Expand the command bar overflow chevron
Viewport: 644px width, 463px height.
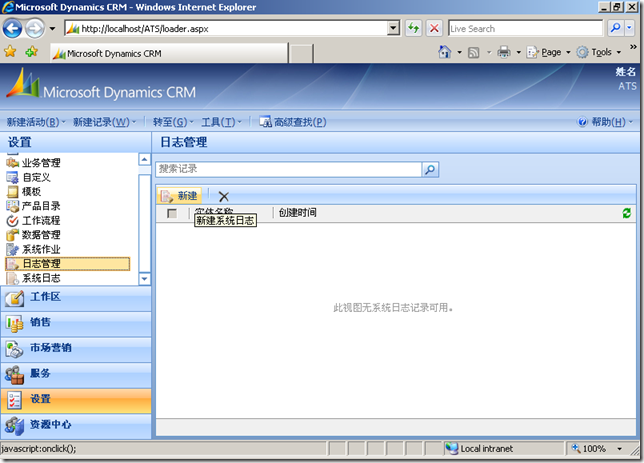[633, 46]
